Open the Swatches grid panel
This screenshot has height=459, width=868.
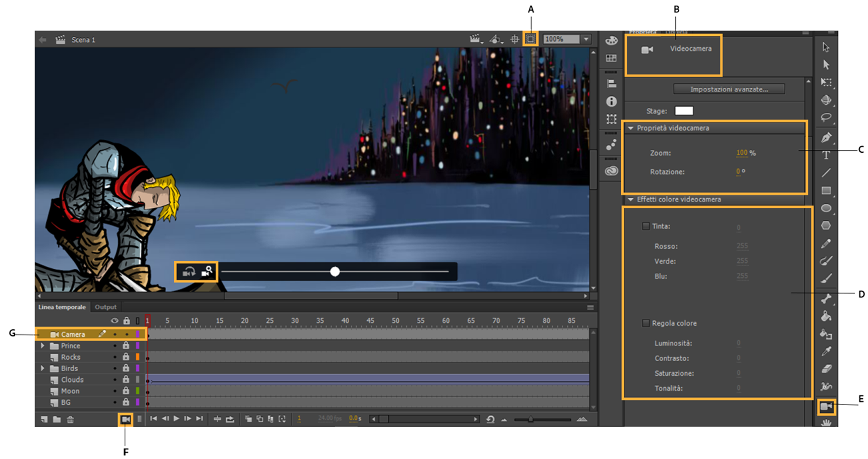611,58
